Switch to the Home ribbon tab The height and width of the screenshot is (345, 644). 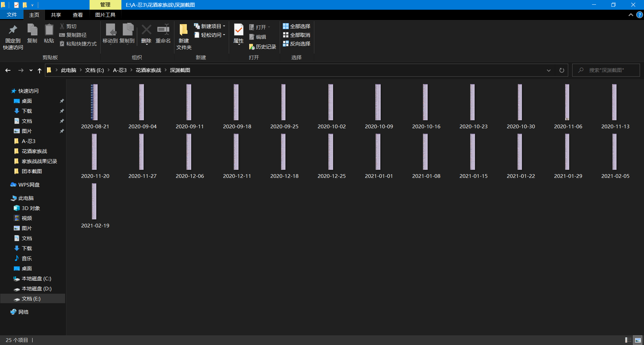click(34, 15)
